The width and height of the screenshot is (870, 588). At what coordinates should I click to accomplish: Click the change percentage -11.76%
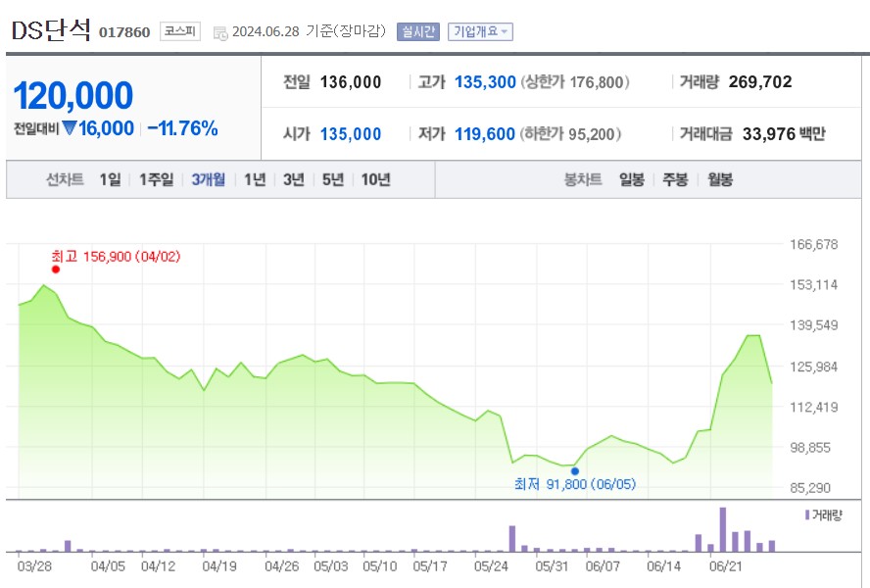(x=182, y=128)
